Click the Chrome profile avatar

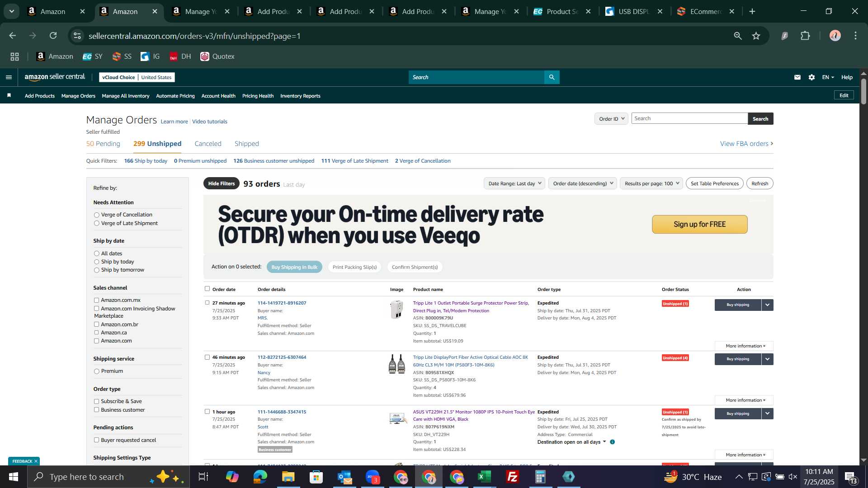[x=835, y=36]
